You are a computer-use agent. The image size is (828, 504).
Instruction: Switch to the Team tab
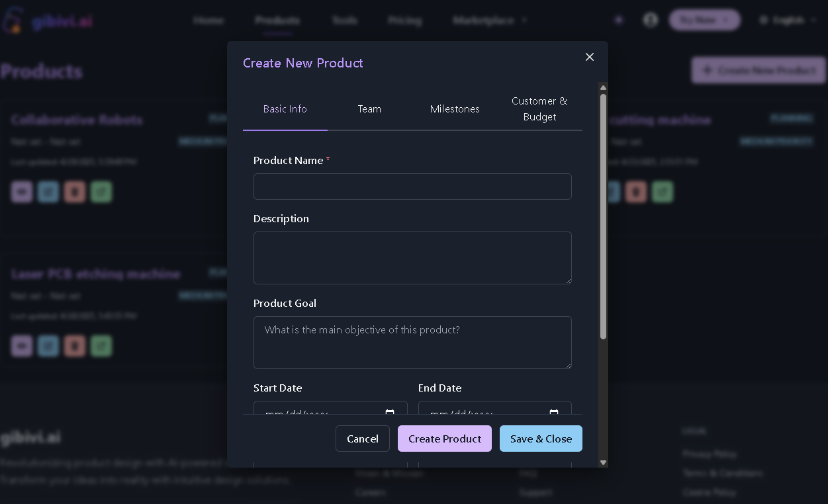[369, 109]
